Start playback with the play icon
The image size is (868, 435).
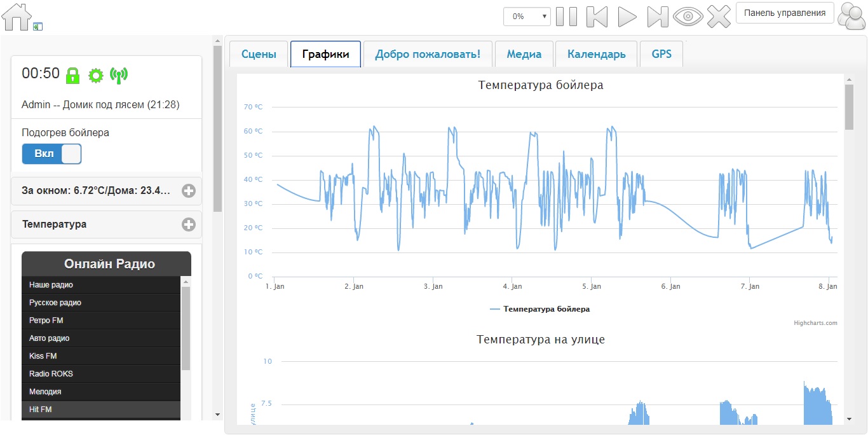627,17
